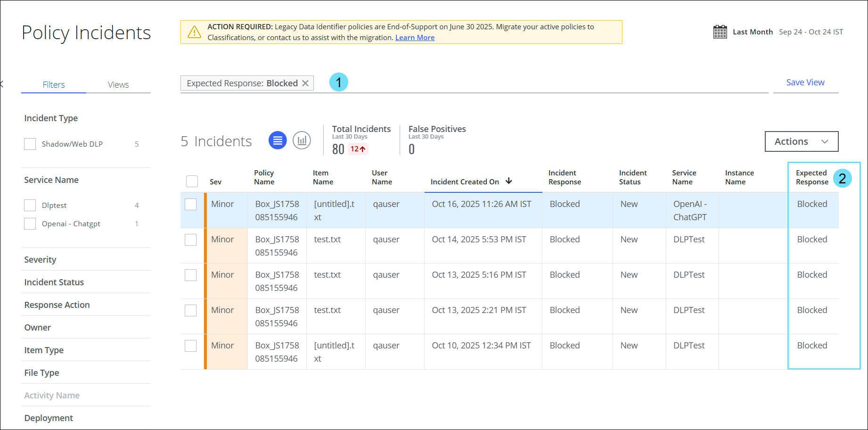
Task: Select all incidents with header checkbox
Action: tap(192, 182)
